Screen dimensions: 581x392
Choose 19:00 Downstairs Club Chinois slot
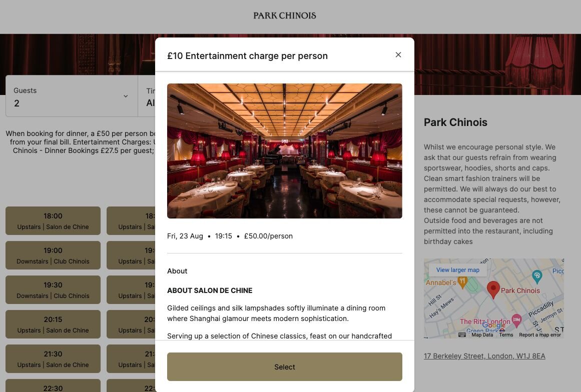coord(53,255)
